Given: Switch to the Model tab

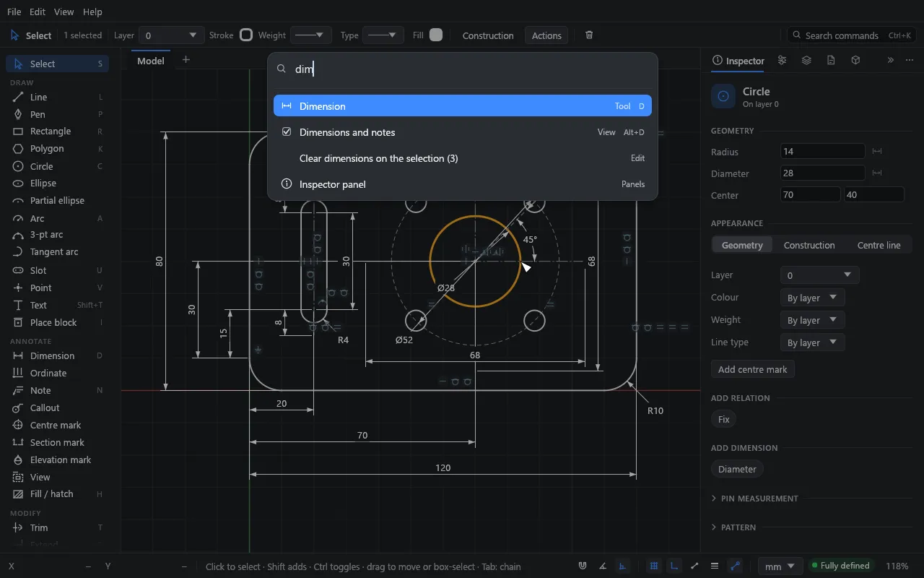Looking at the screenshot, I should 151,61.
